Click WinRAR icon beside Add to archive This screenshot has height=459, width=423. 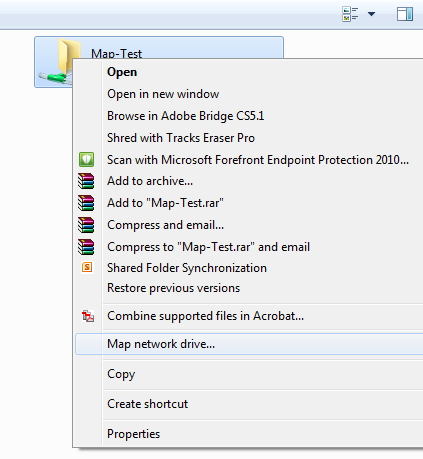coord(86,181)
